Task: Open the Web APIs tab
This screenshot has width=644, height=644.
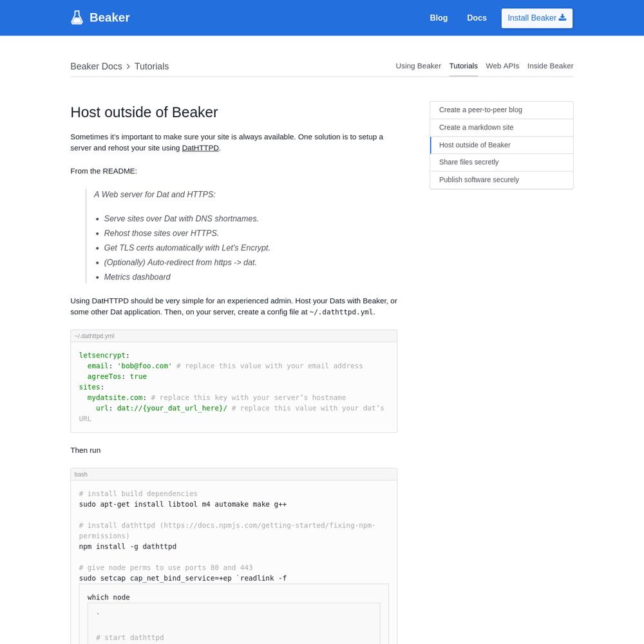Action: [502, 66]
